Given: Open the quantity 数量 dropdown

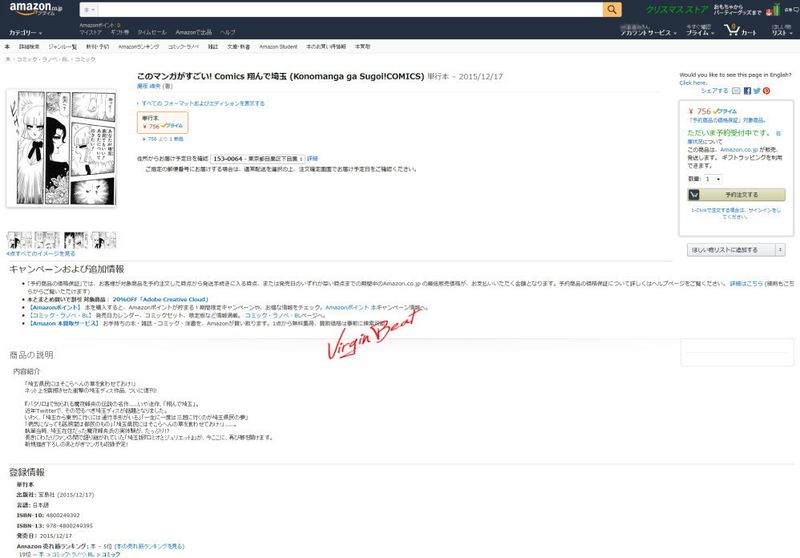Looking at the screenshot, I should [713, 179].
